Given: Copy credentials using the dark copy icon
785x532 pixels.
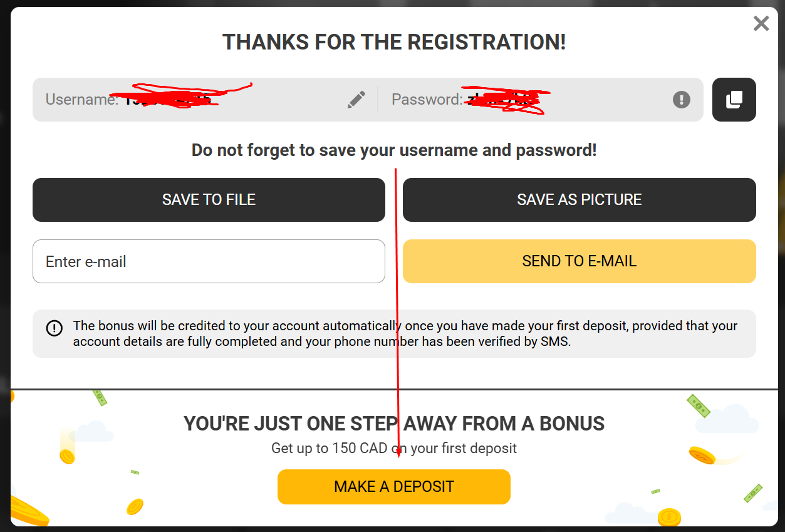Looking at the screenshot, I should point(734,99).
